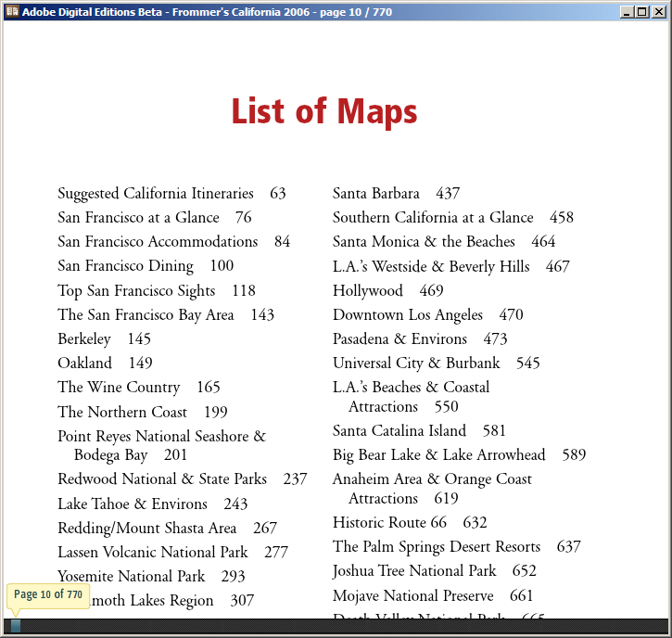Image resolution: width=672 pixels, height=638 pixels.
Task: Click 'Top San Francisco Sights 118' entry
Action: click(157, 291)
